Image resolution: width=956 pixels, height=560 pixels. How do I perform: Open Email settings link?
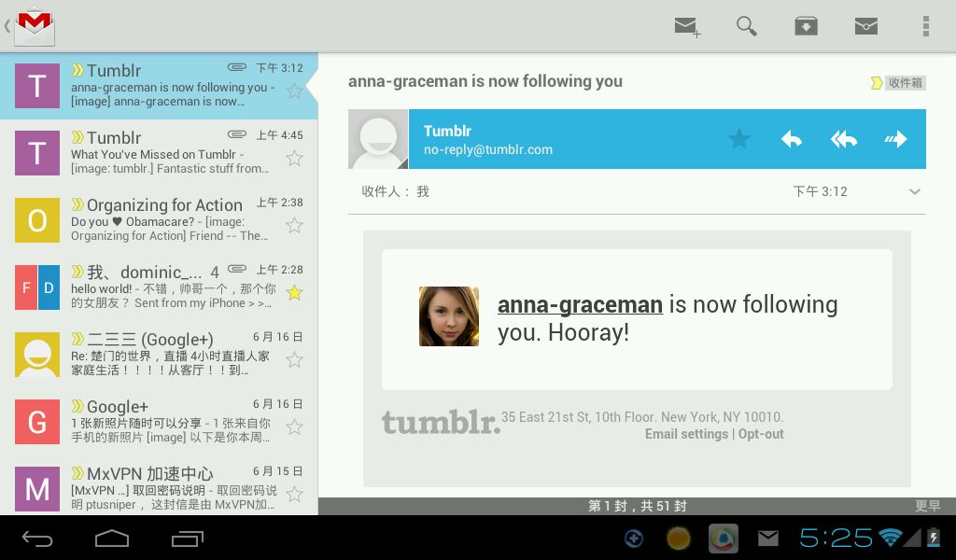point(686,434)
